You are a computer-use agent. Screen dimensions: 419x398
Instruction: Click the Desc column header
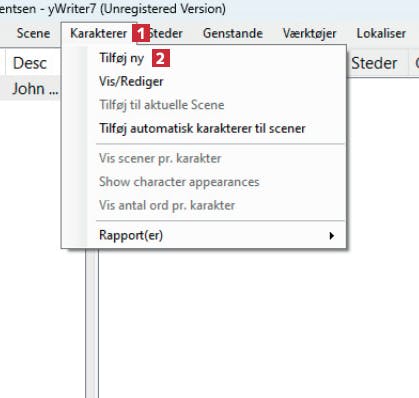click(x=32, y=63)
